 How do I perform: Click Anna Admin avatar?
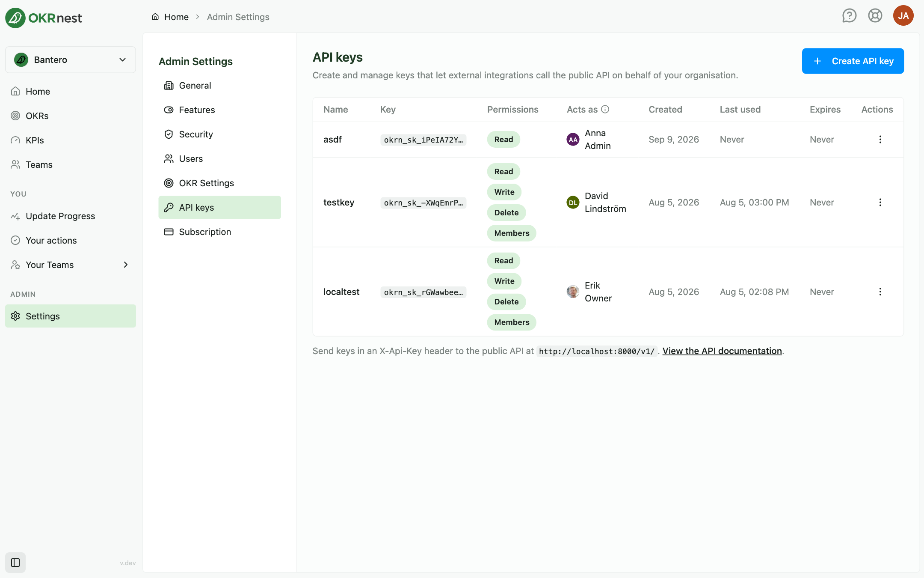[x=573, y=140]
